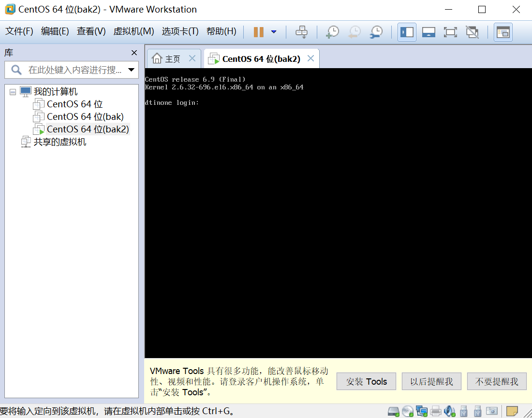Click the first USB device status icon

pyautogui.click(x=463, y=411)
